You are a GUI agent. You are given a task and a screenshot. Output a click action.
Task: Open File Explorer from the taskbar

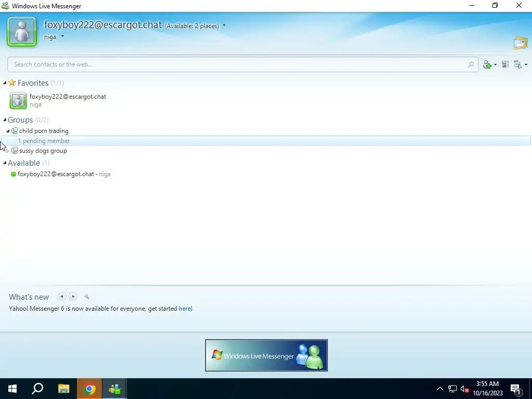pos(63,389)
